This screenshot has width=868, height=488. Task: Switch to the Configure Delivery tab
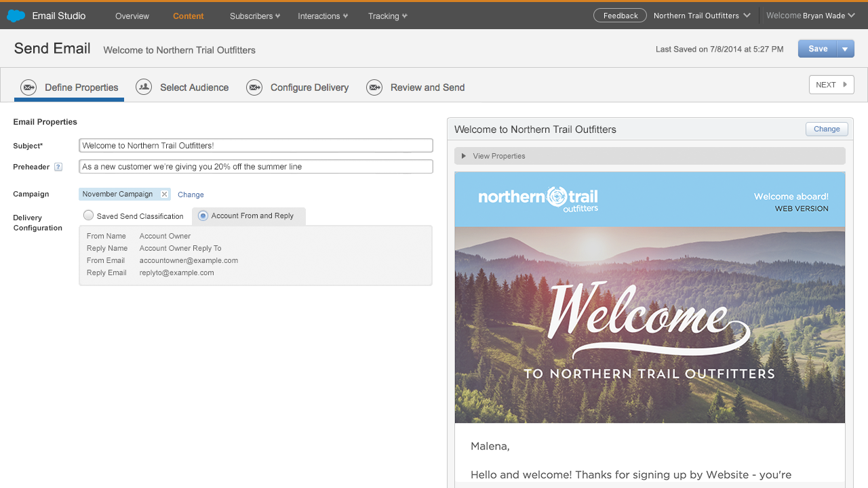click(298, 87)
